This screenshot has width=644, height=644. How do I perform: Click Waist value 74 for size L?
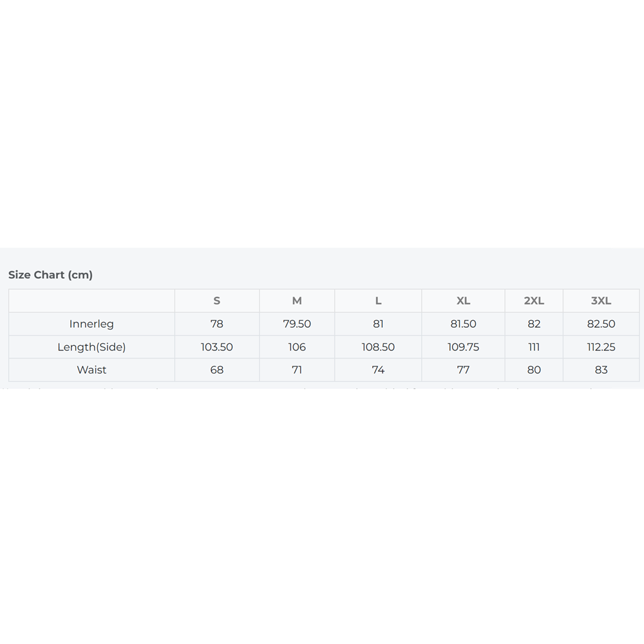click(x=378, y=370)
